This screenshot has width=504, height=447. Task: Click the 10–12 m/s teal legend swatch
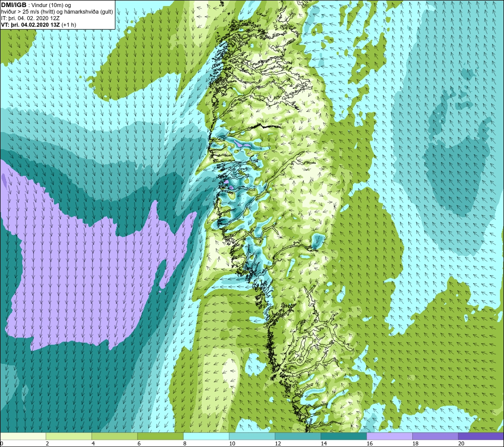pyautogui.click(x=252, y=436)
